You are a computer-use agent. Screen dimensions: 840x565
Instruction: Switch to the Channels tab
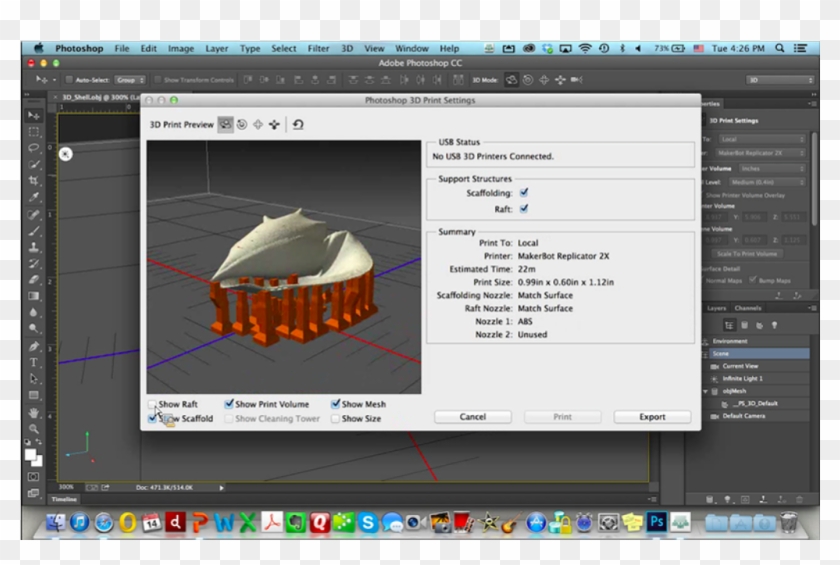pyautogui.click(x=748, y=308)
